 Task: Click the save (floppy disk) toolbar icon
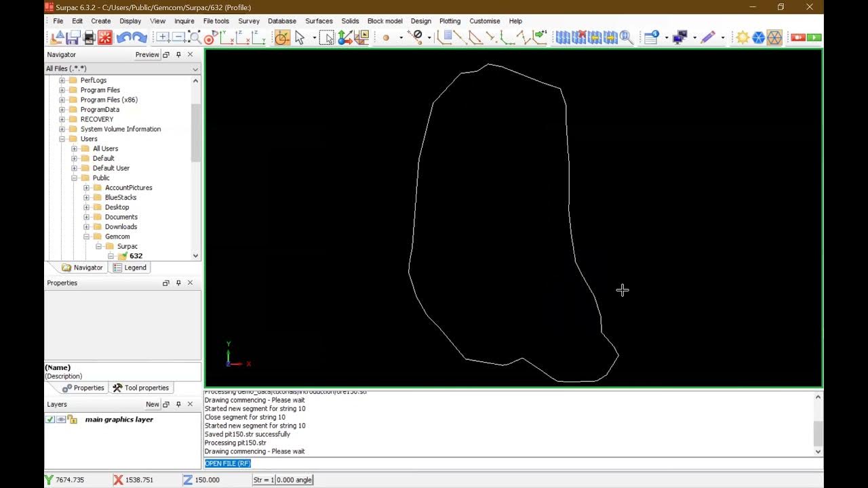[73, 38]
